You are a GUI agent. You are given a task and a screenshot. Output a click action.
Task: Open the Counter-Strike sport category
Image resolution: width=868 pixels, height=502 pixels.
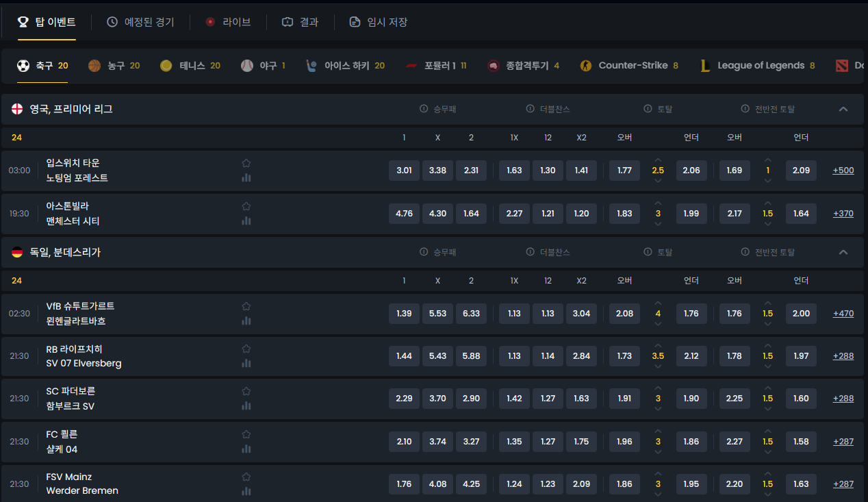tap(629, 66)
